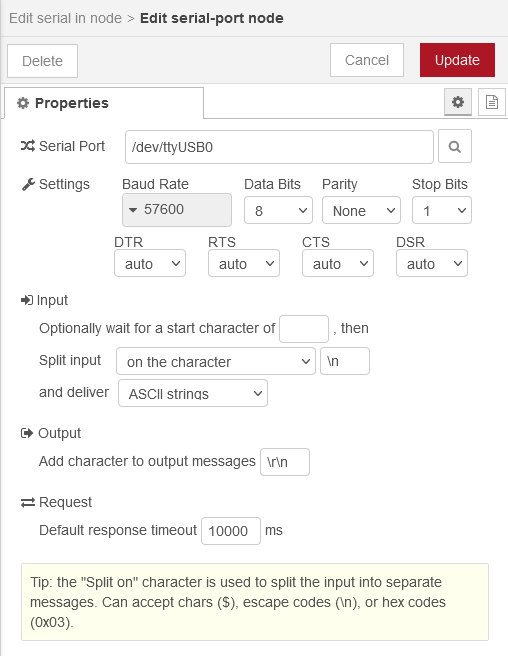Screen dimensions: 508x656
Task: Open the Baud Rate 57600 dropdown
Action: [177, 210]
